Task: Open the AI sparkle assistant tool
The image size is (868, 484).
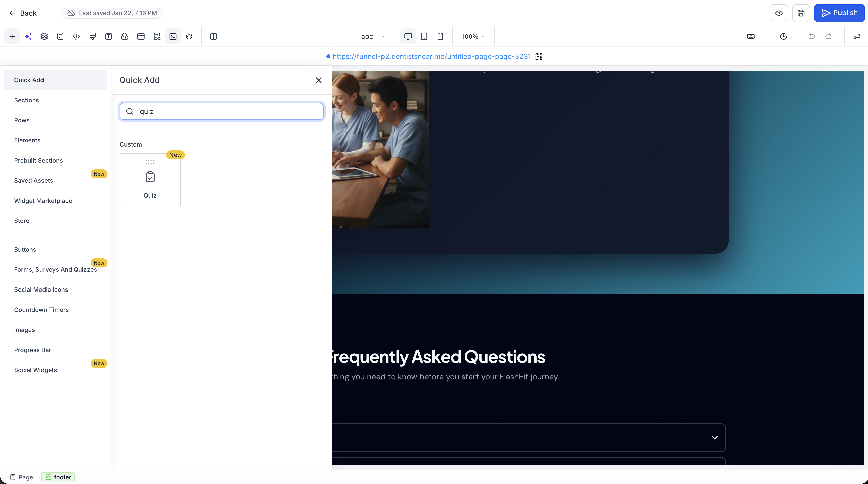Action: tap(28, 36)
